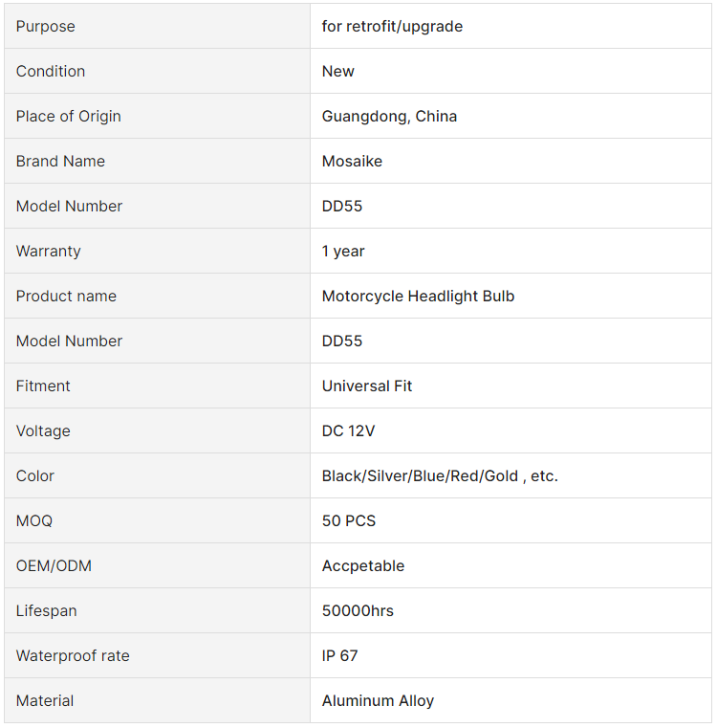The width and height of the screenshot is (717, 728).
Task: Select the Condition label cell
Action: pyautogui.click(x=158, y=71)
